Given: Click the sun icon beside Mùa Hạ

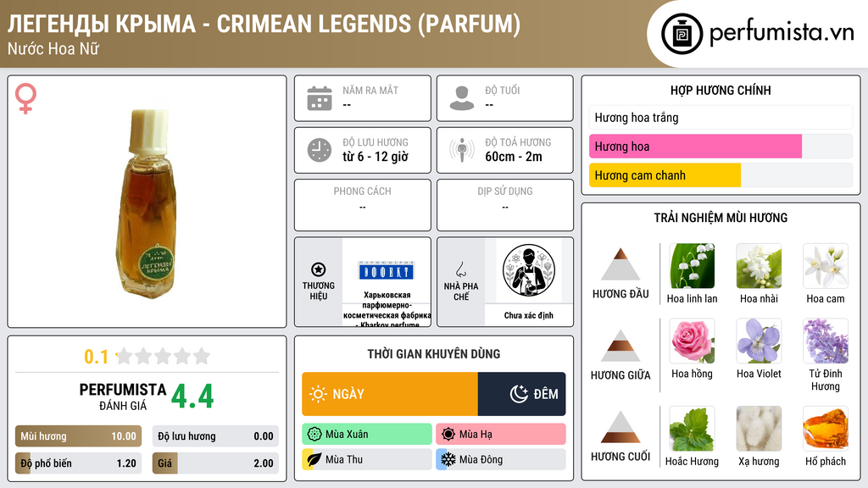Looking at the screenshot, I should [x=448, y=435].
